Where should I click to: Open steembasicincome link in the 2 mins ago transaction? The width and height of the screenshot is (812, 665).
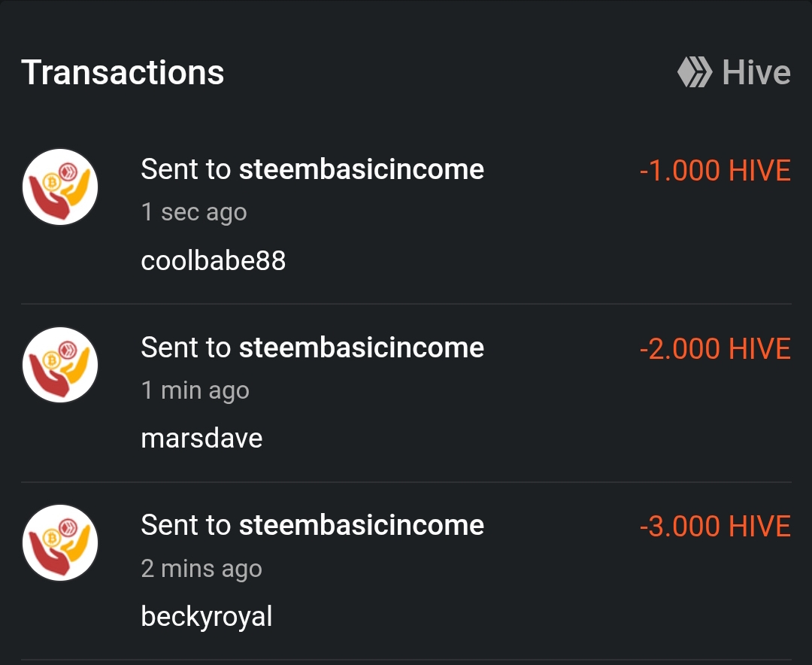click(361, 525)
